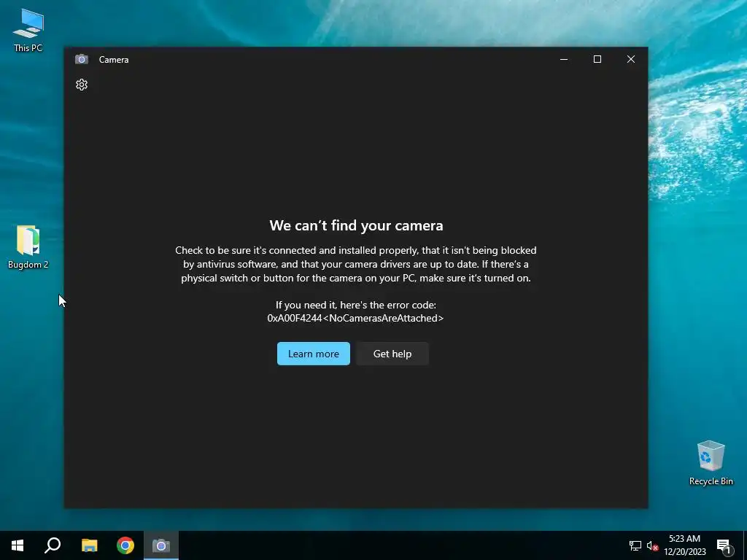Click 'If you need it, here's the error code:' text
The height and width of the screenshot is (560, 747).
coord(356,305)
